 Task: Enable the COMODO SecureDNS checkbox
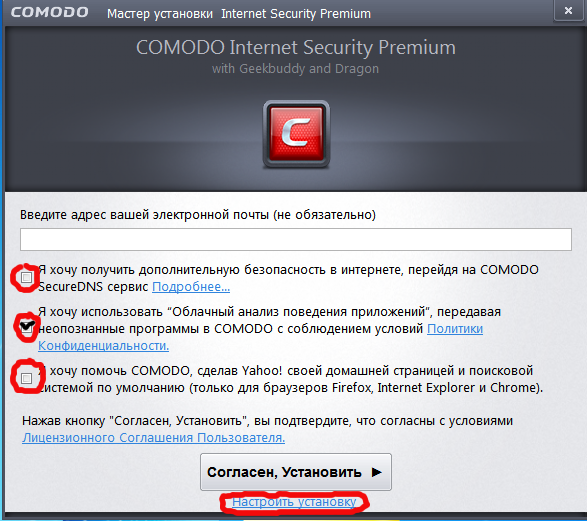pos(26,277)
